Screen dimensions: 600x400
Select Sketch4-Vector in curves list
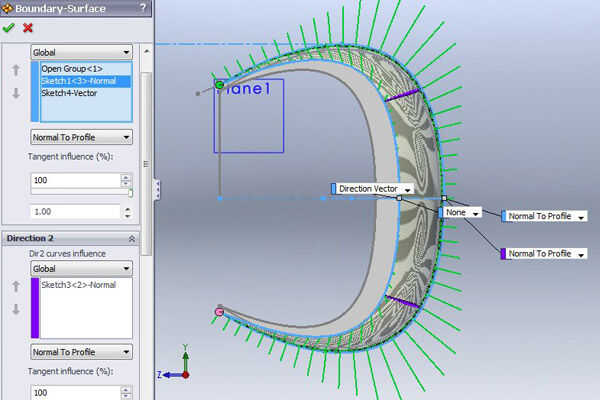coord(86,93)
